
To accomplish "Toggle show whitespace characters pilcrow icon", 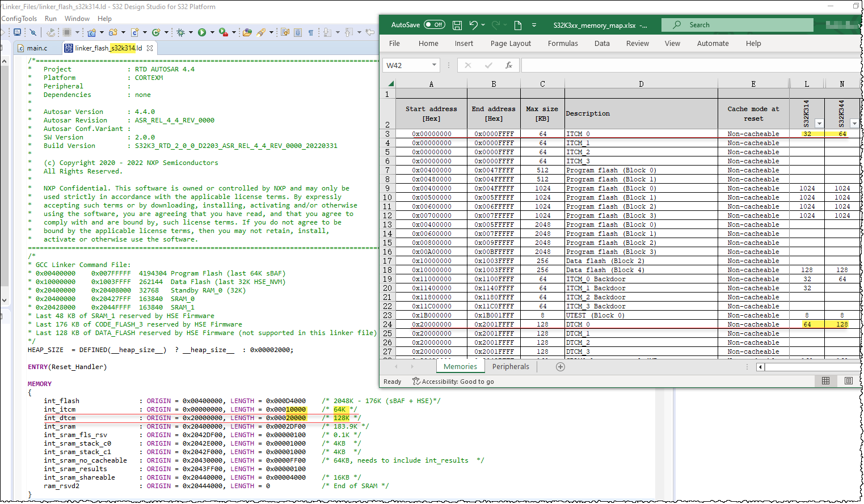I will click(311, 32).
